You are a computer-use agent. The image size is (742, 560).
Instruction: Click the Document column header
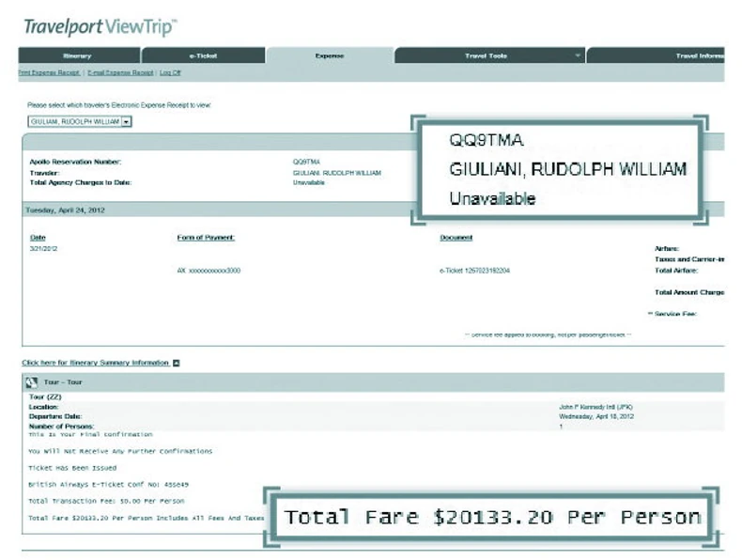[456, 238]
